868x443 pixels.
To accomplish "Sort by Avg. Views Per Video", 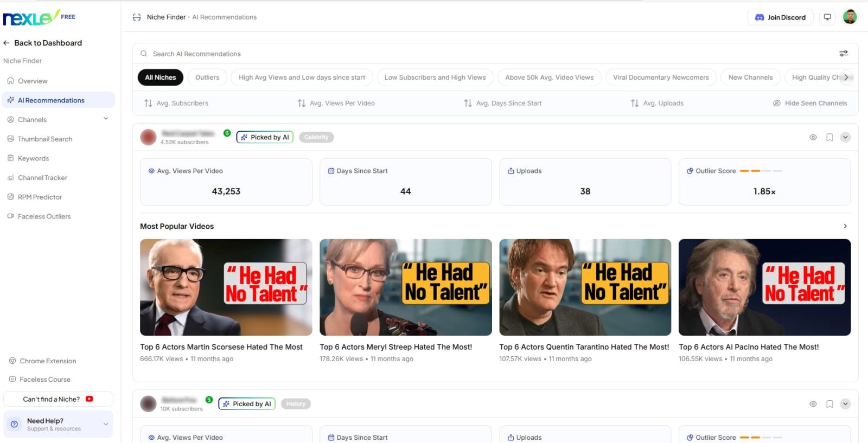I will pyautogui.click(x=336, y=103).
